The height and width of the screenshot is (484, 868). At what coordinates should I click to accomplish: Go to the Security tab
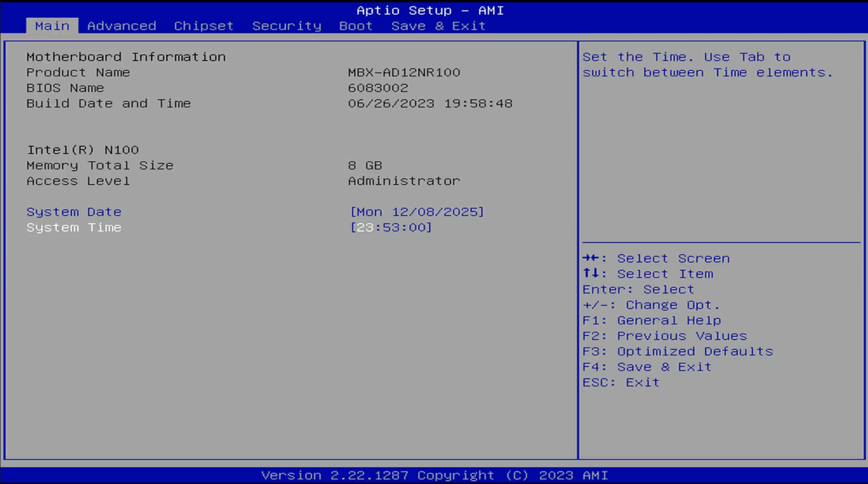click(287, 26)
